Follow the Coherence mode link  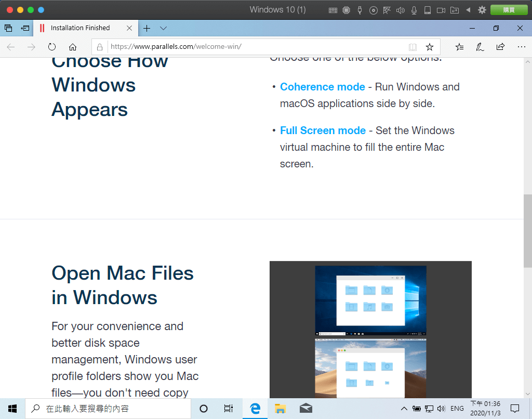point(322,87)
